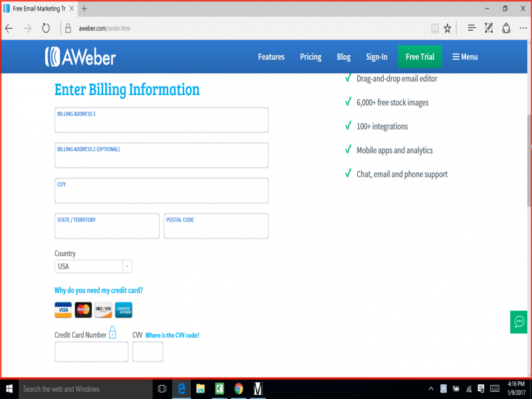Open Edge more options ellipsis
This screenshot has width=532, height=399.
pos(523,28)
